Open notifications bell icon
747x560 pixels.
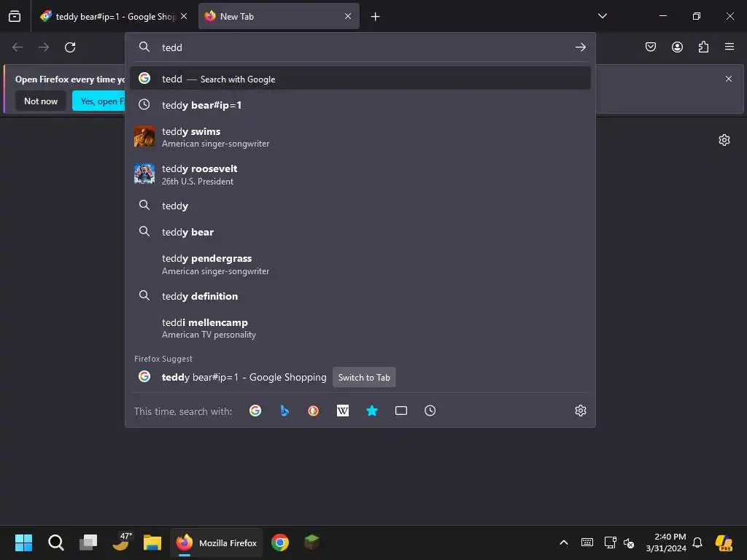pyautogui.click(x=697, y=542)
